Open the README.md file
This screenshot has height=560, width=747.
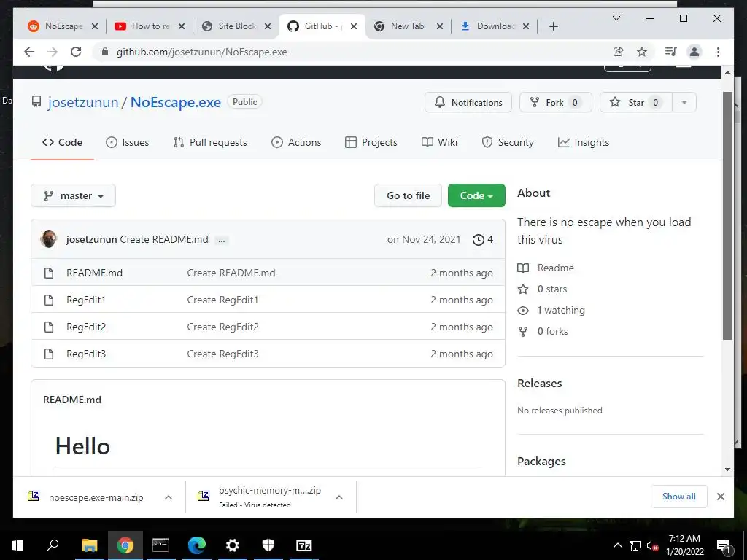[x=94, y=273]
